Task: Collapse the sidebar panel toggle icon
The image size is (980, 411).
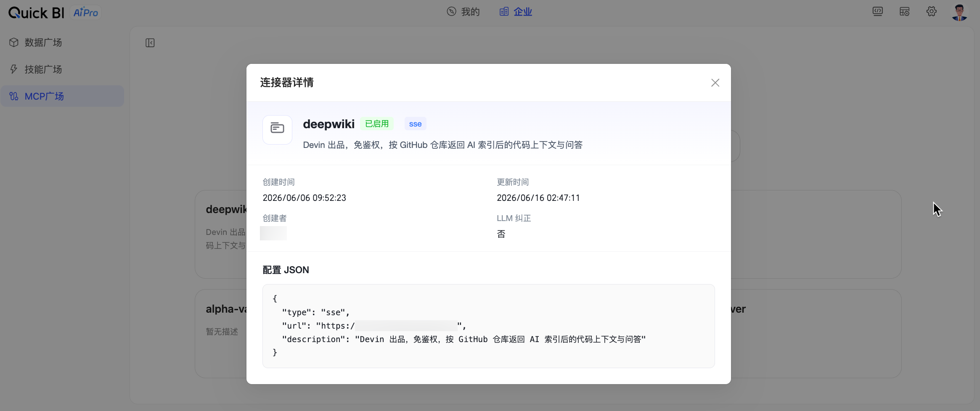Action: point(150,43)
